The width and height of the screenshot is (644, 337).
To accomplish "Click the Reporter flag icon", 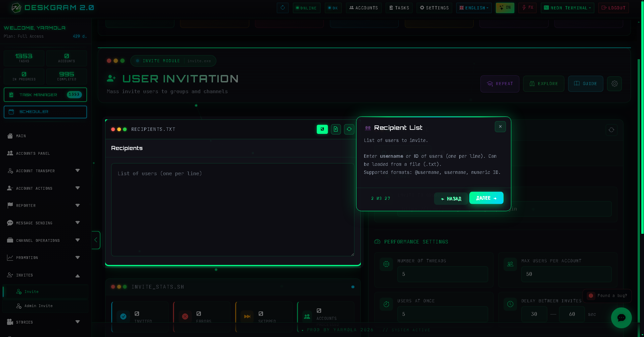I will click(10, 205).
